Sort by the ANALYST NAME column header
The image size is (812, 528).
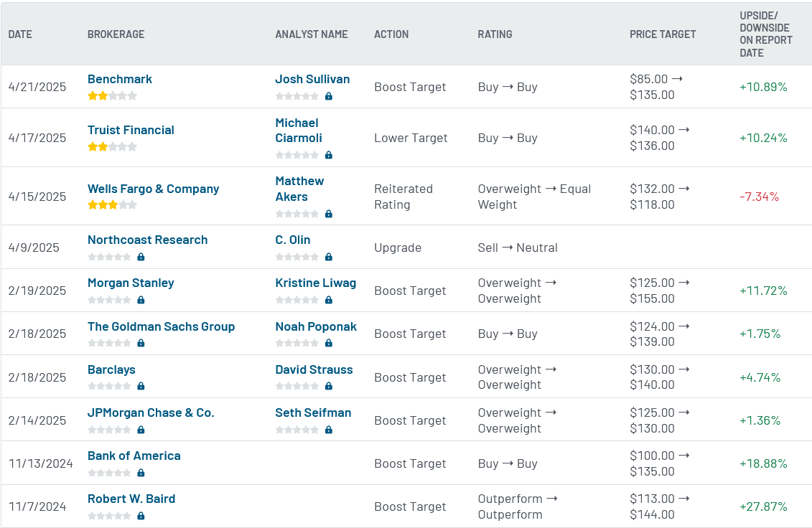312,34
